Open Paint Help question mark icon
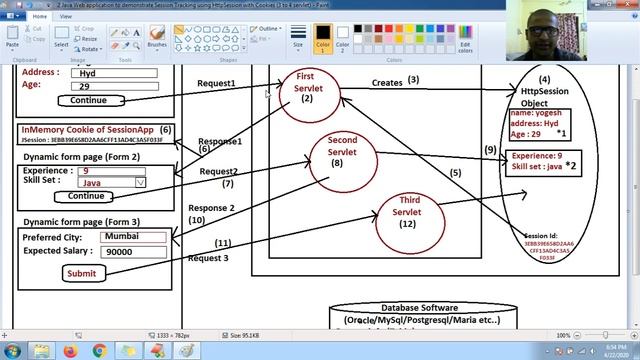 [635, 16]
